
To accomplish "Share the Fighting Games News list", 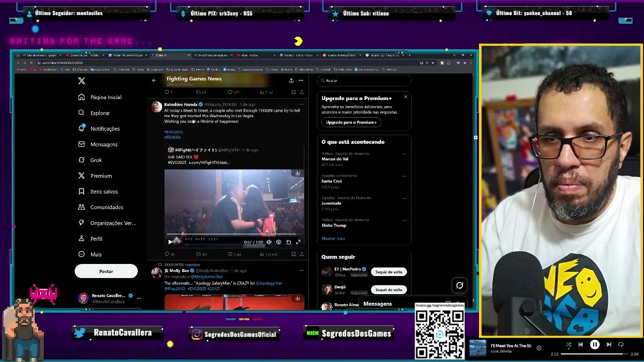I will click(291, 80).
